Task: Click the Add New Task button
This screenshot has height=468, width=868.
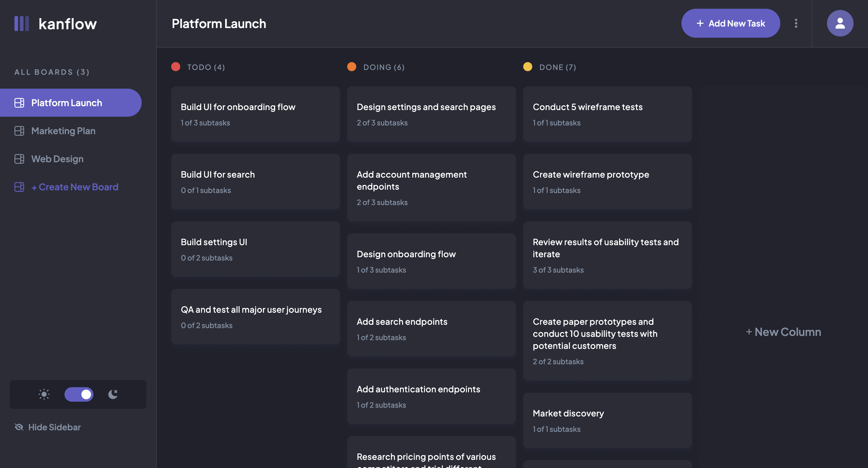Action: coord(731,23)
